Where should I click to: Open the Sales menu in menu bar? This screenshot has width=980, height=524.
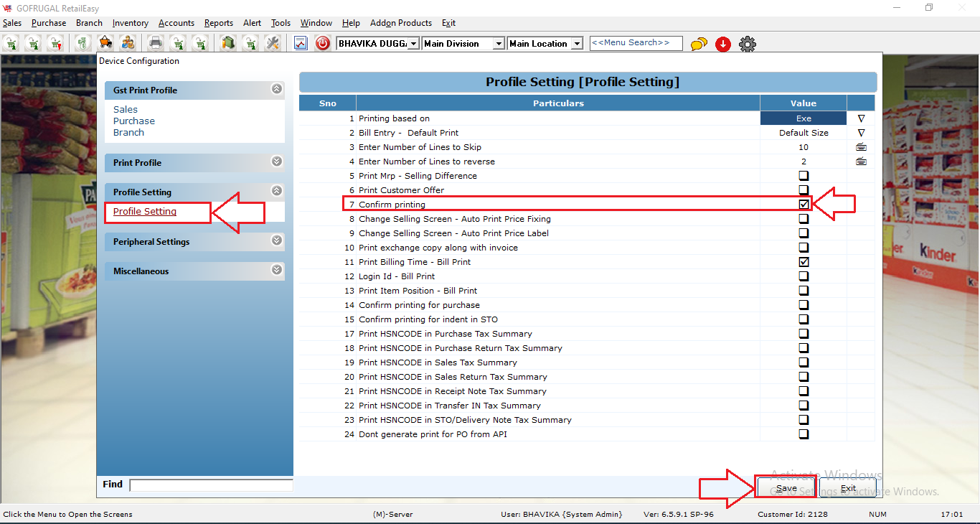(x=12, y=23)
